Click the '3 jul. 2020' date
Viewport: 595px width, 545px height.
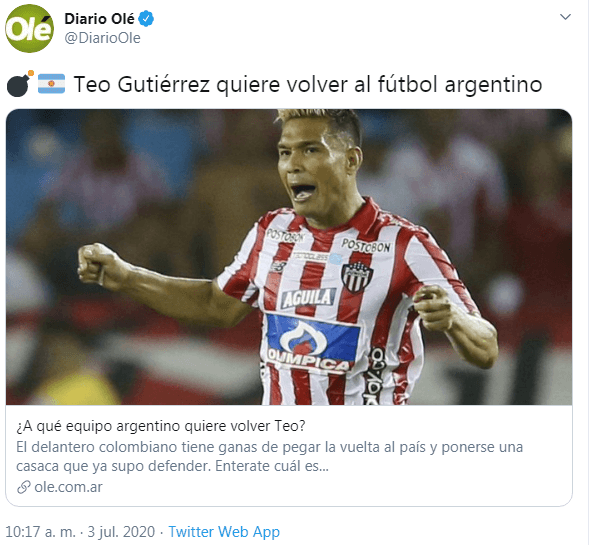[x=121, y=532]
